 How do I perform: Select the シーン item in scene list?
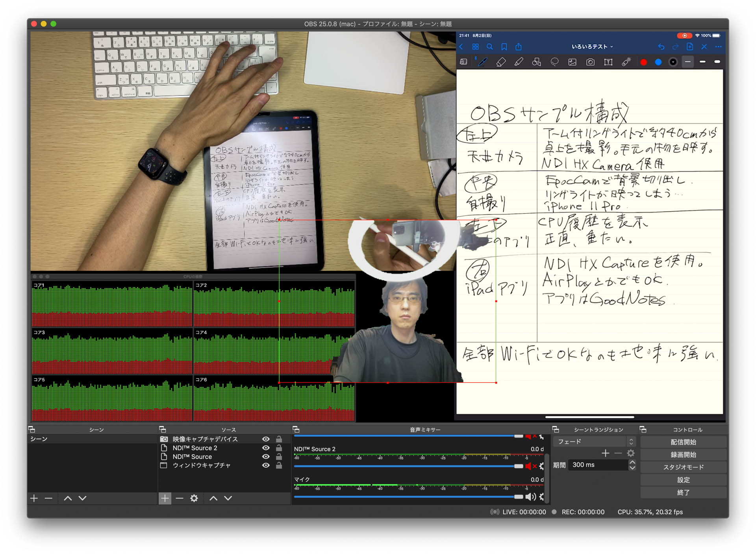coord(92,439)
